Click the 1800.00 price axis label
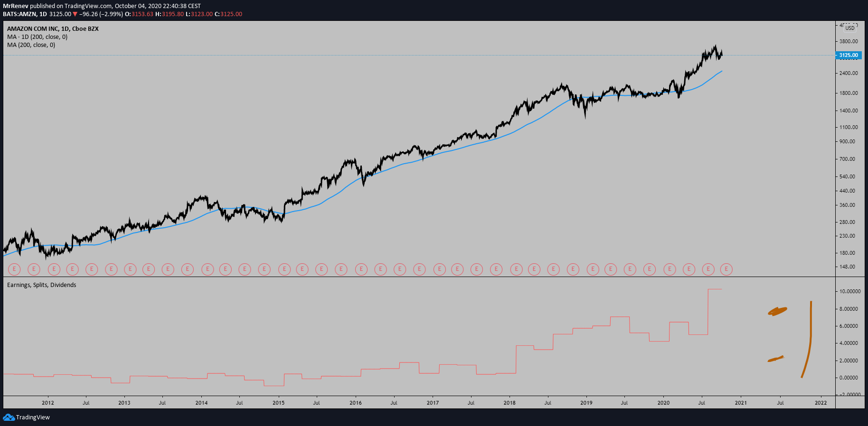868x426 pixels. [x=849, y=93]
